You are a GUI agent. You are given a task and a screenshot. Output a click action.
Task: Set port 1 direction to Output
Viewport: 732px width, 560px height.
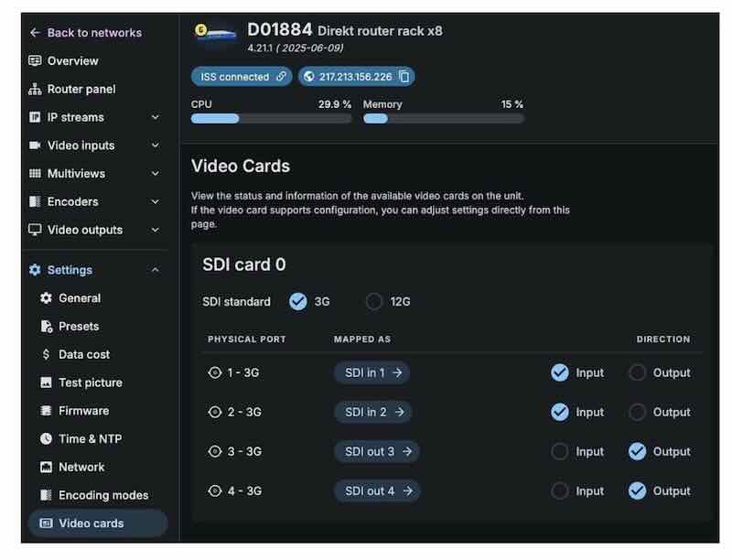pos(638,372)
